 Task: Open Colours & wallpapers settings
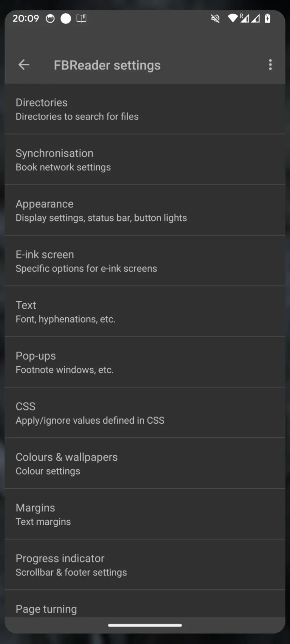(145, 463)
